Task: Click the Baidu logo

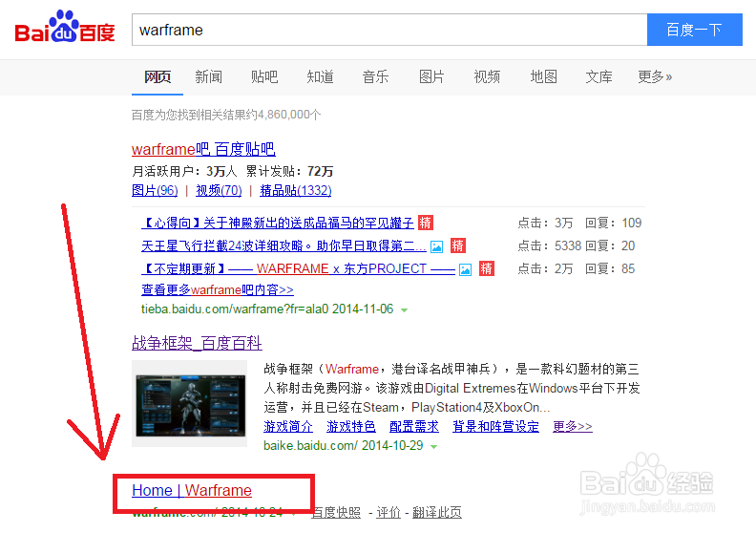Action: (x=65, y=28)
